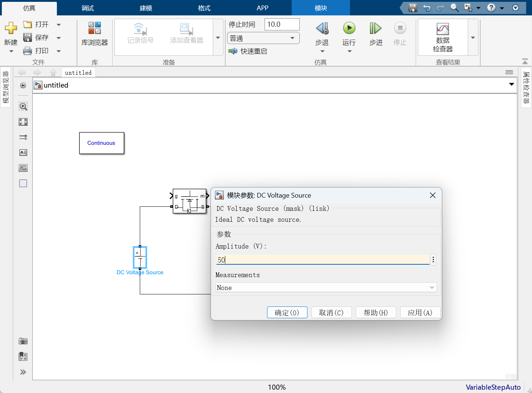Select the Mosfet block on the canvas
This screenshot has width=532, height=393.
[x=189, y=201]
